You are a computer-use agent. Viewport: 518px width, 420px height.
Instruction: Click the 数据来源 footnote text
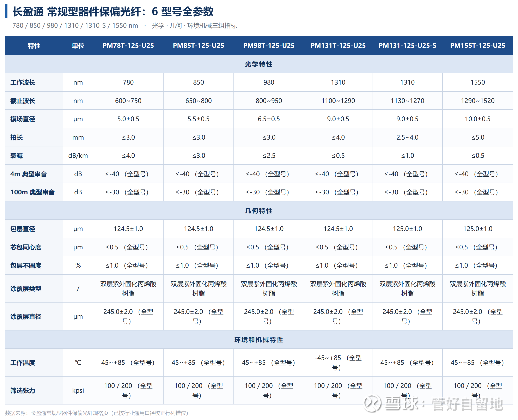(x=97, y=413)
